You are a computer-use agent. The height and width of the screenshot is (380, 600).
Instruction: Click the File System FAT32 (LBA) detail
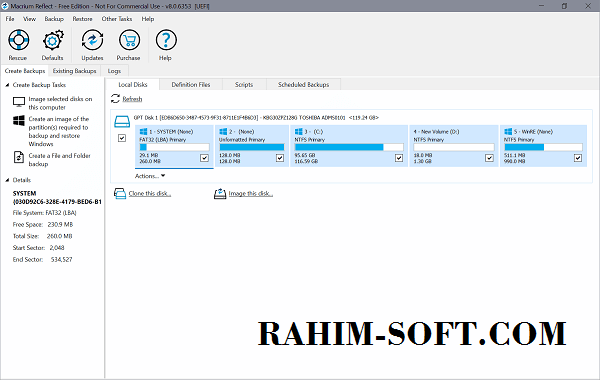[44, 213]
